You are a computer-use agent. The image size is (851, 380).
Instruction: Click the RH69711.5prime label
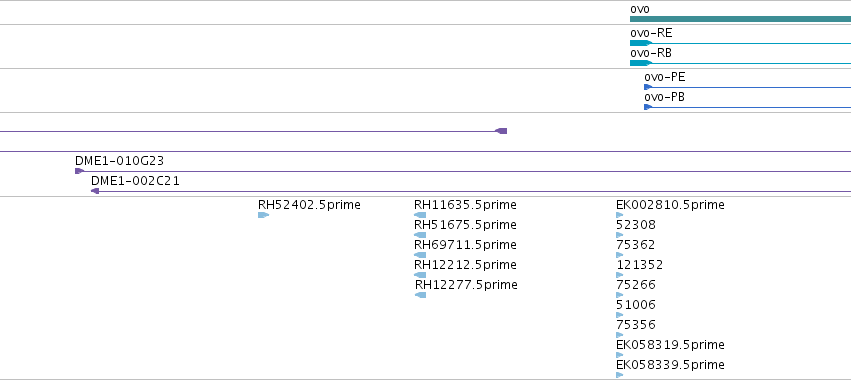coord(465,245)
